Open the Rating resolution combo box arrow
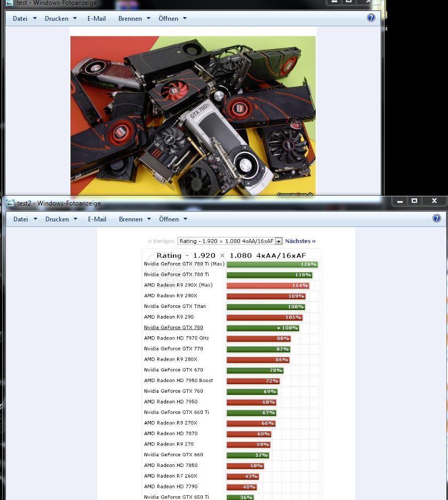 [278, 241]
